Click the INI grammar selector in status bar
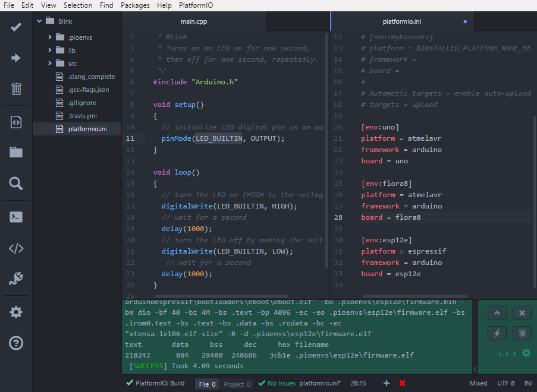This screenshot has width=537, height=392. 528,383
